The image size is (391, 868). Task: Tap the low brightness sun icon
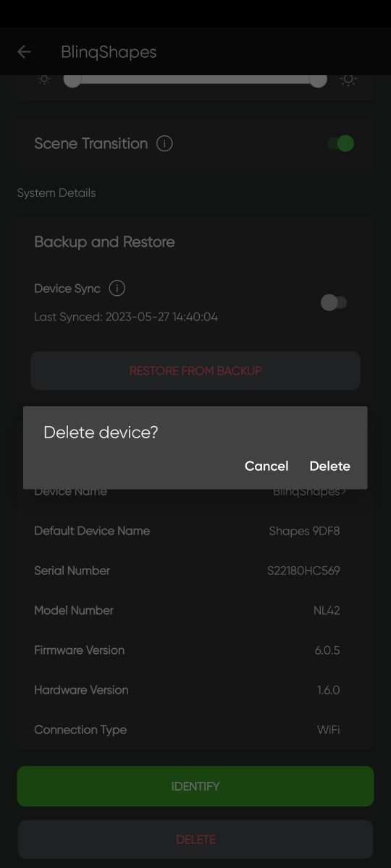pyautogui.click(x=45, y=80)
